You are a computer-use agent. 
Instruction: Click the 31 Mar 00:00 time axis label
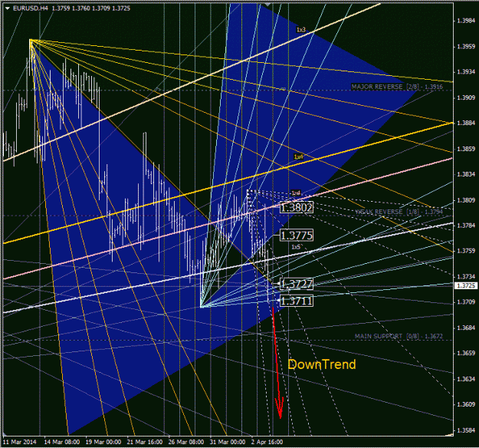coord(228,442)
